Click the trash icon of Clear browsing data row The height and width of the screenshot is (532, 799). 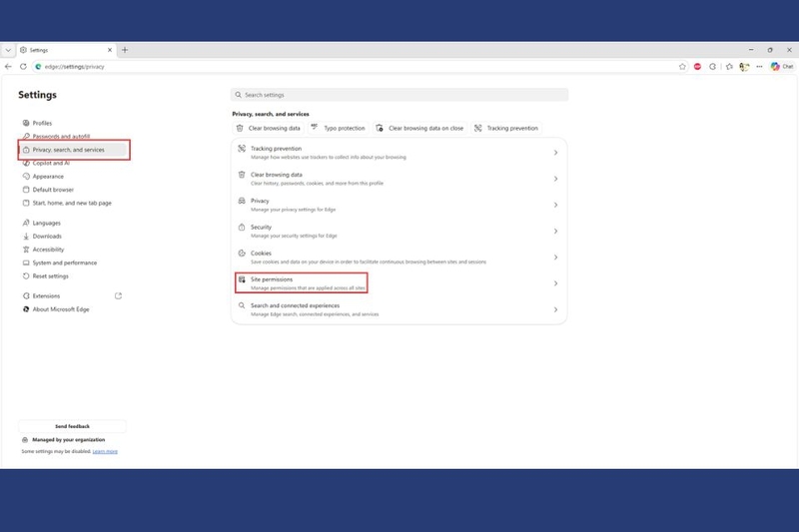tap(242, 175)
